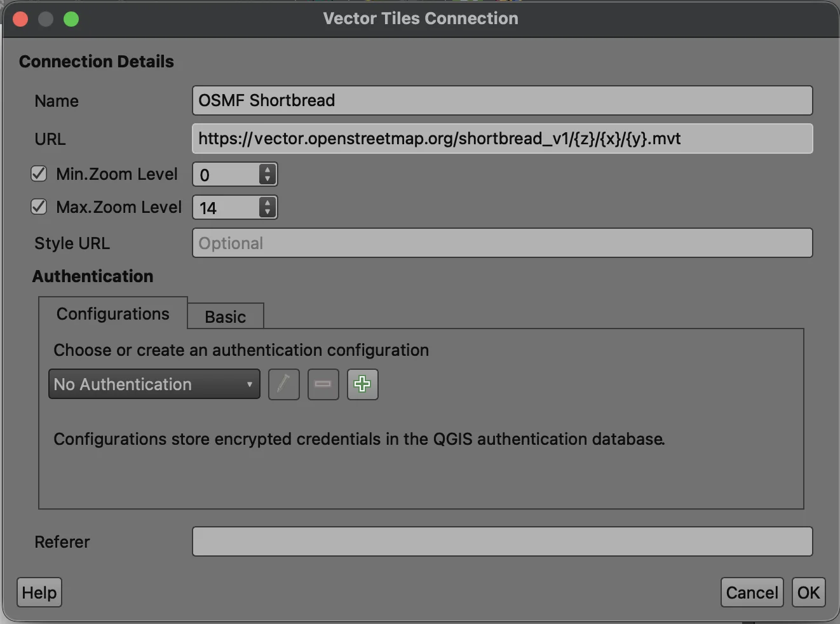Click the remove authentication configuration icon
This screenshot has width=840, height=624.
[323, 384]
